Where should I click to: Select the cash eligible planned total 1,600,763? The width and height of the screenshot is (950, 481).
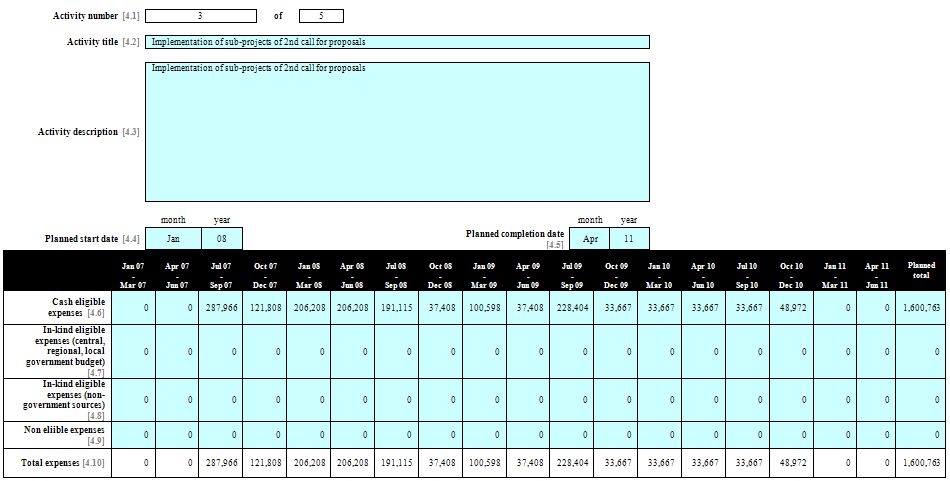pos(921,307)
